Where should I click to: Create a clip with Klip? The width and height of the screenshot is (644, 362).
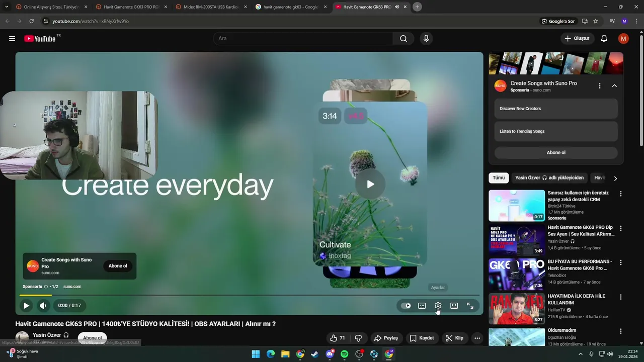click(x=454, y=338)
